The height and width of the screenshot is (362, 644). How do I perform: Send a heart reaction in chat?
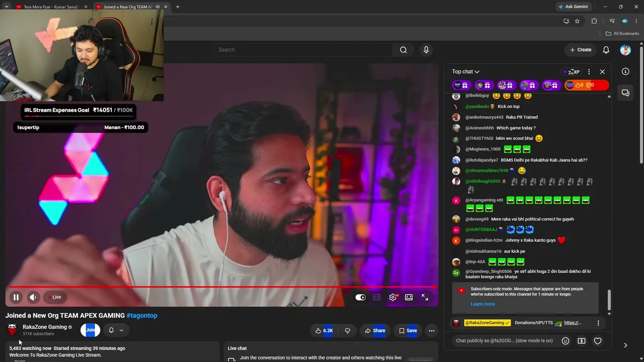tap(598, 341)
